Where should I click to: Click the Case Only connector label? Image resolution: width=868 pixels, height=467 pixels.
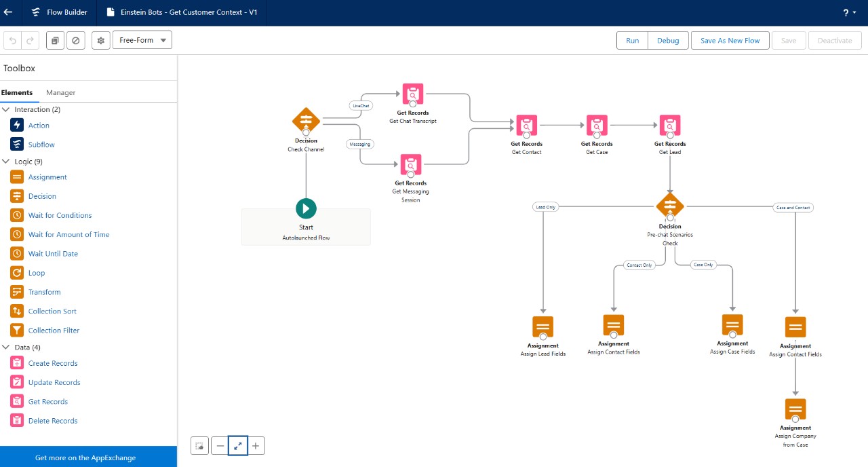(x=703, y=265)
